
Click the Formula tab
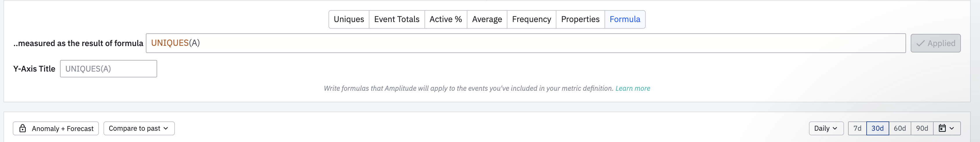pos(625,19)
